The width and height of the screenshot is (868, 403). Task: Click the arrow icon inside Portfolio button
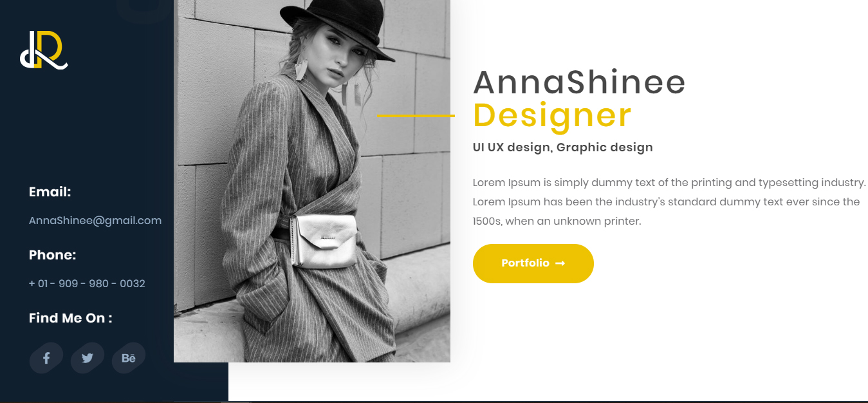coord(560,263)
